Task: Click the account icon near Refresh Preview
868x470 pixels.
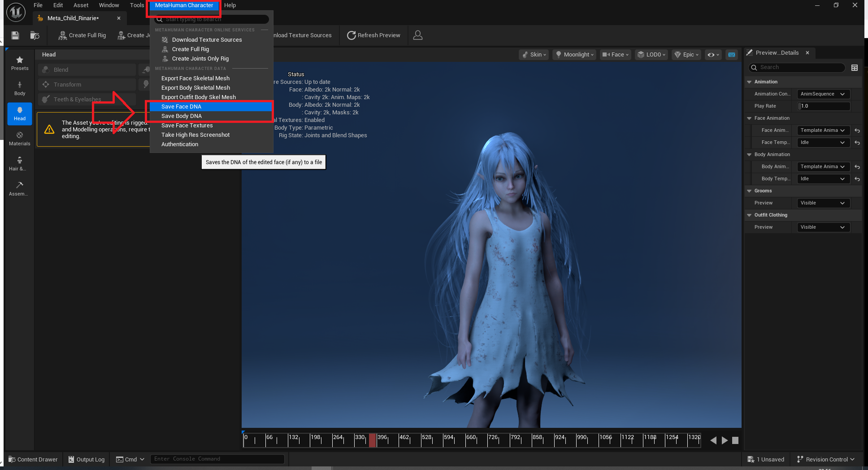Action: [417, 35]
